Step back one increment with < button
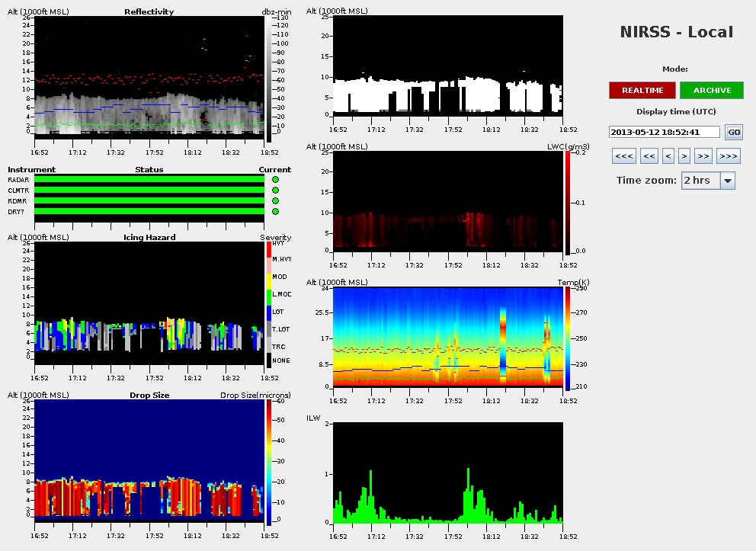756x551 pixels. tap(668, 156)
